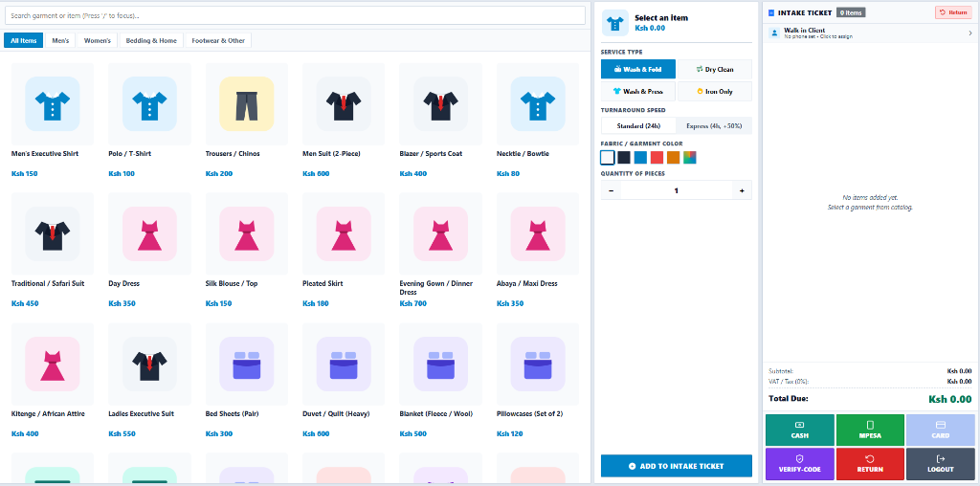Pay with the MPESA button
The image size is (980, 486).
tap(870, 430)
